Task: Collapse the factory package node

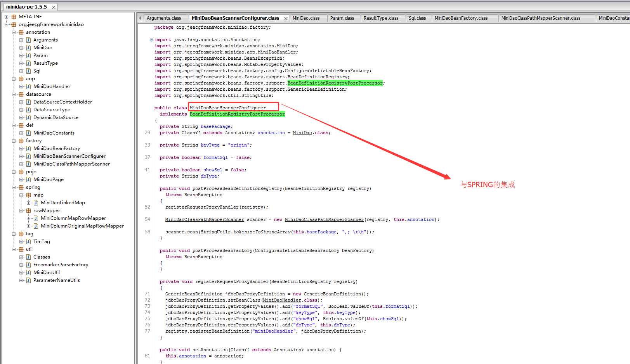Action: [14, 141]
